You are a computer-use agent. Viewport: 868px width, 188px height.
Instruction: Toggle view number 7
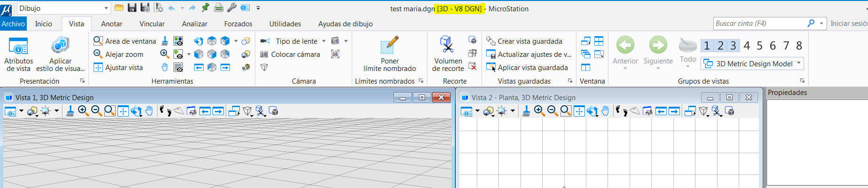coord(786,46)
